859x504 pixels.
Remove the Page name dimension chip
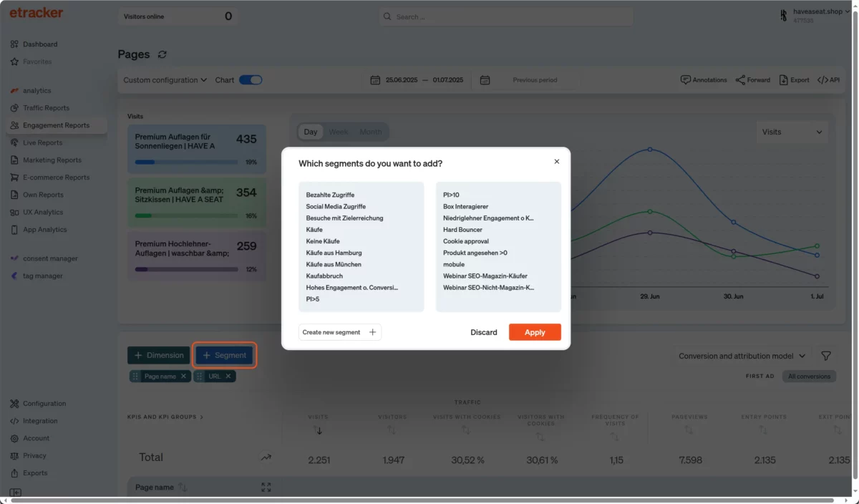click(183, 376)
